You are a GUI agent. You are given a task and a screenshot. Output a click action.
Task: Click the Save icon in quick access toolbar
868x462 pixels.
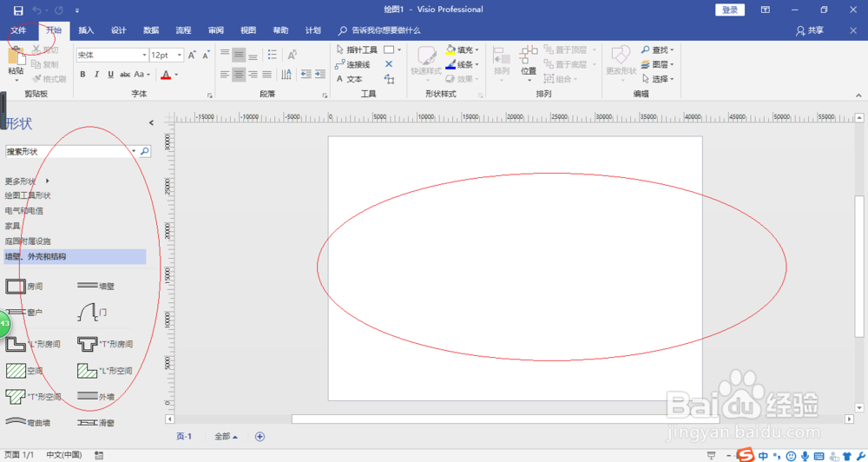tap(18, 10)
